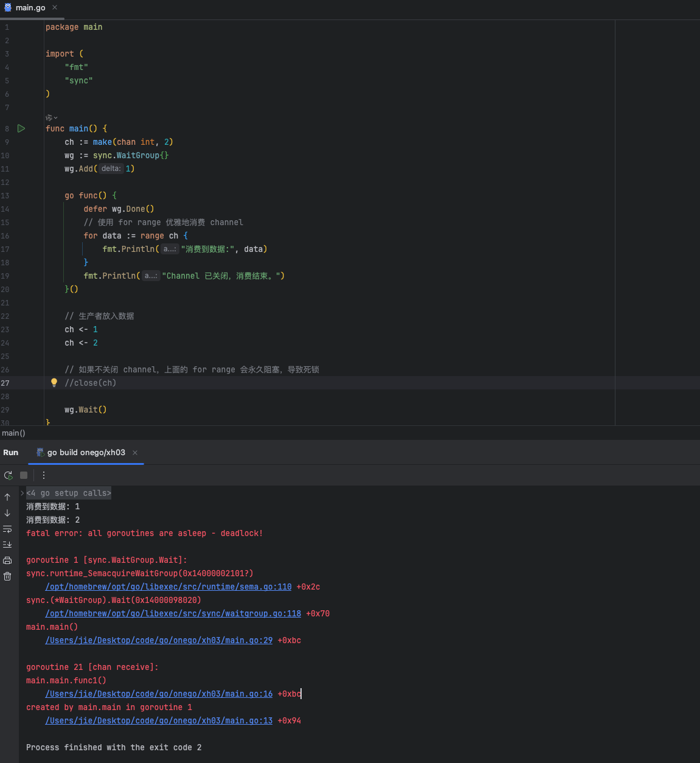The height and width of the screenshot is (763, 700).
Task: Open the run toolbar more options menu
Action: (44, 475)
